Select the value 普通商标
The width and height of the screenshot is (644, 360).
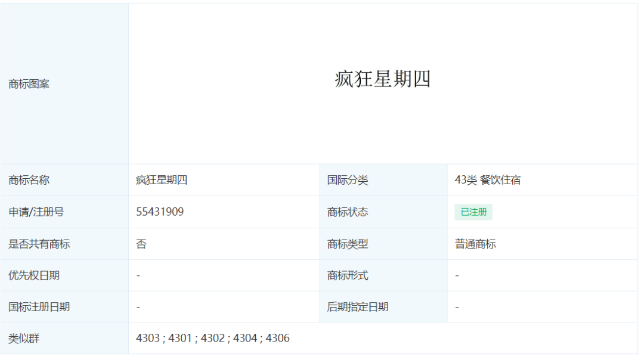tap(475, 244)
